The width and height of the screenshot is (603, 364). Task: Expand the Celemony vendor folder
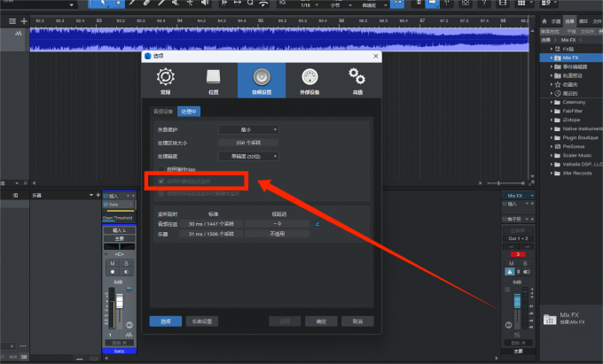(552, 102)
